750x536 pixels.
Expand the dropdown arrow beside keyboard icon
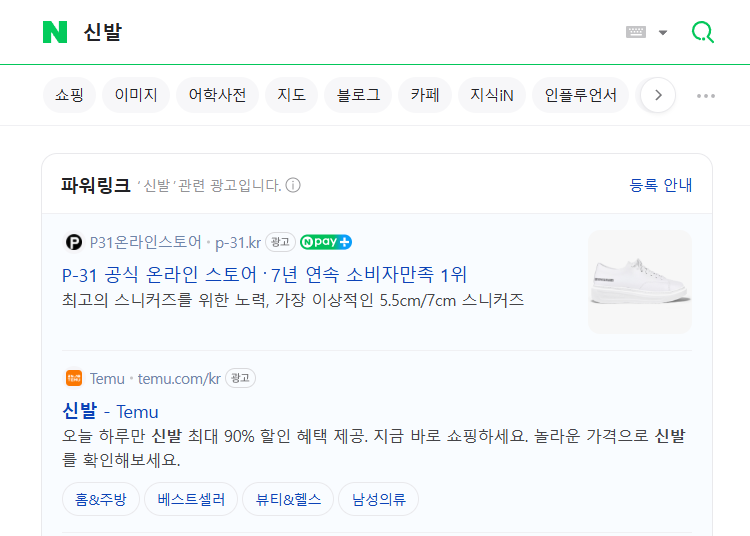pos(662,33)
